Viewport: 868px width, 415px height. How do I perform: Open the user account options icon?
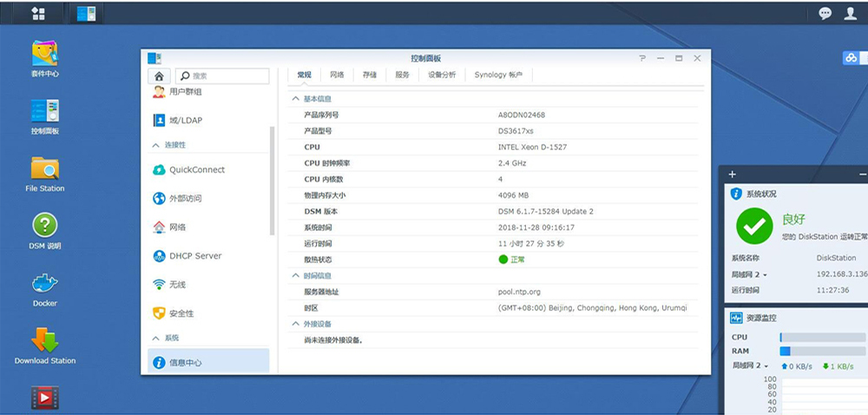(851, 13)
